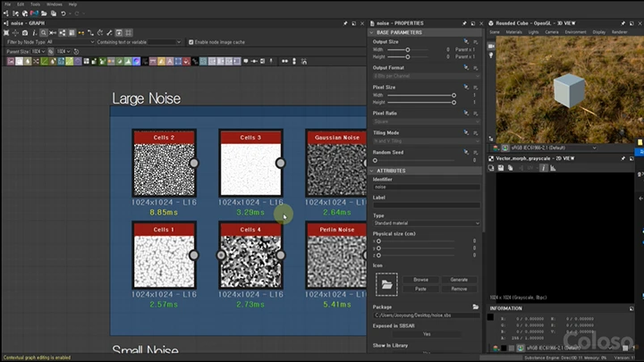Click the Output Size Width slider handle

point(408,50)
